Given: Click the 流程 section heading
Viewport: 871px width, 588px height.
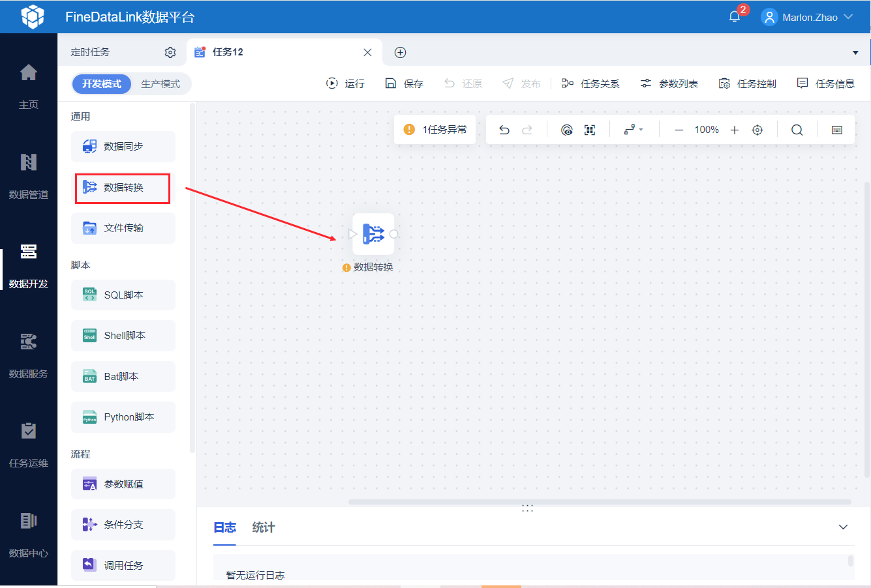Looking at the screenshot, I should coord(81,454).
